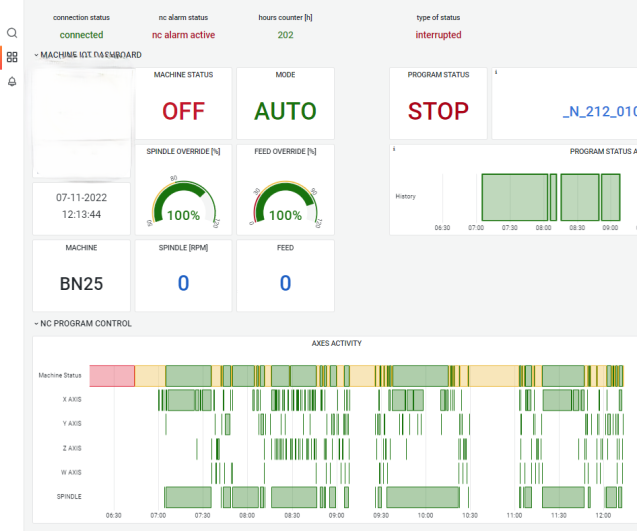Open the MACHINE STATUS panel title menu

point(183,75)
